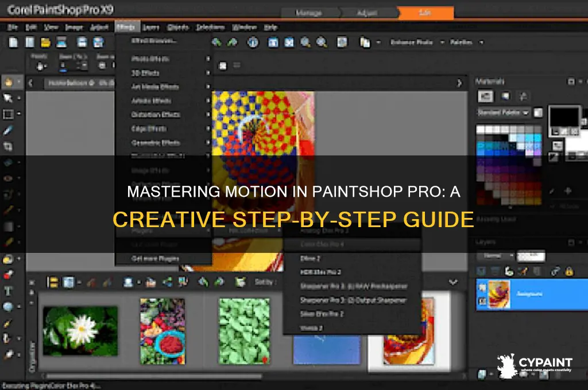Select the first Materials palette tab
This screenshot has width=588, height=390.
pos(485,96)
